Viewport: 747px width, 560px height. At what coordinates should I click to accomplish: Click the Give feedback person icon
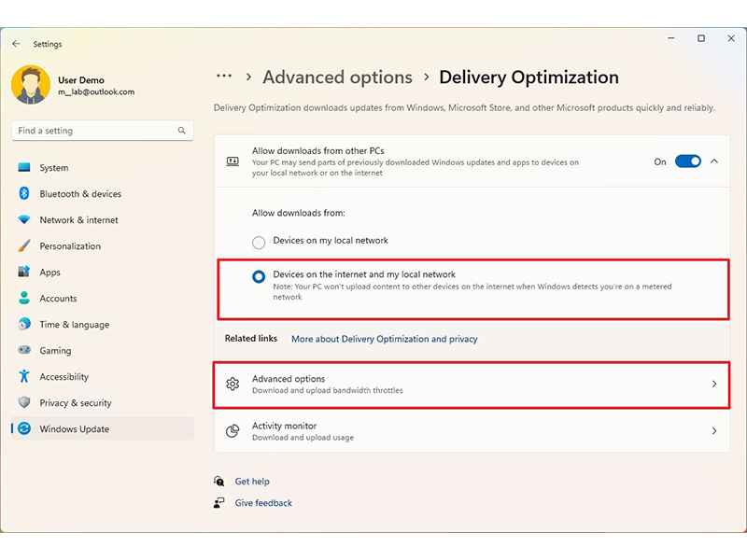219,503
